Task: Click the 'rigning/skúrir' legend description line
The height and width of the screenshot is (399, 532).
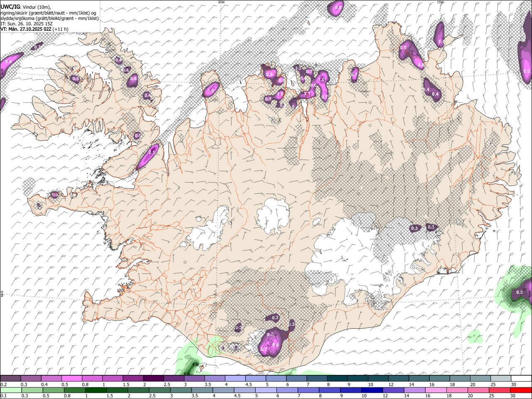Action: coord(48,12)
